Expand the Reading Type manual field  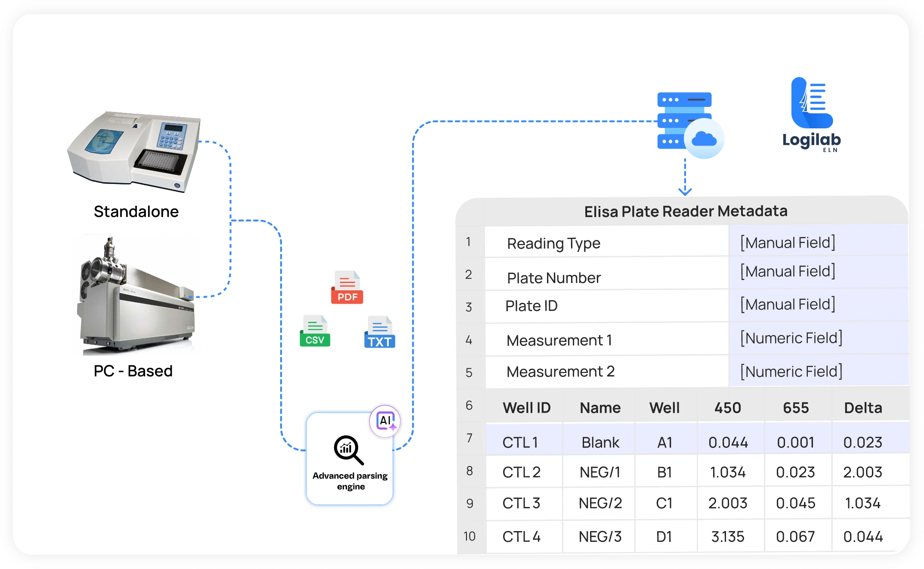coord(787,243)
